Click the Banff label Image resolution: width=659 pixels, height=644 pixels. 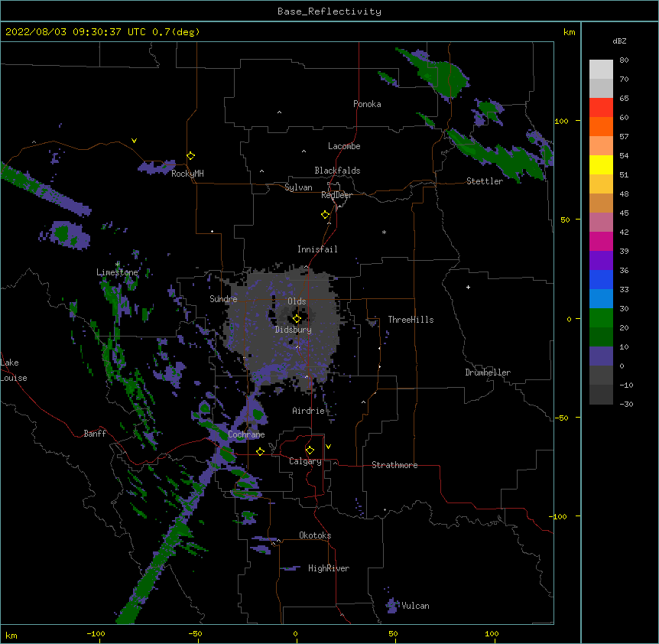point(95,434)
